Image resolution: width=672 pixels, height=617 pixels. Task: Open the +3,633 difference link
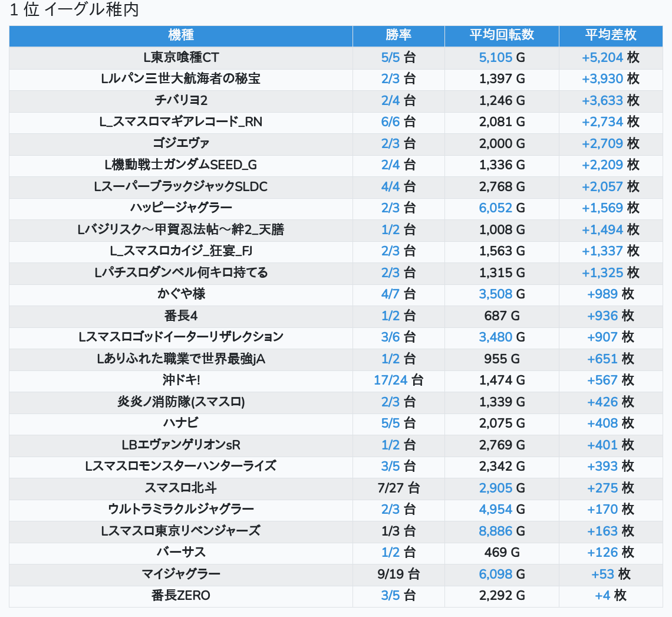coord(602,100)
